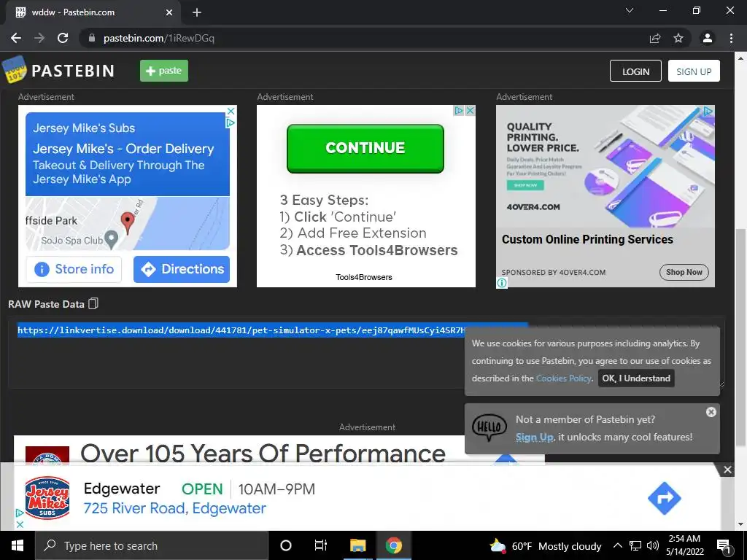Open the weather widget 60°F Mostly cloudy
Viewport: 747px width, 560px height.
(x=546, y=545)
